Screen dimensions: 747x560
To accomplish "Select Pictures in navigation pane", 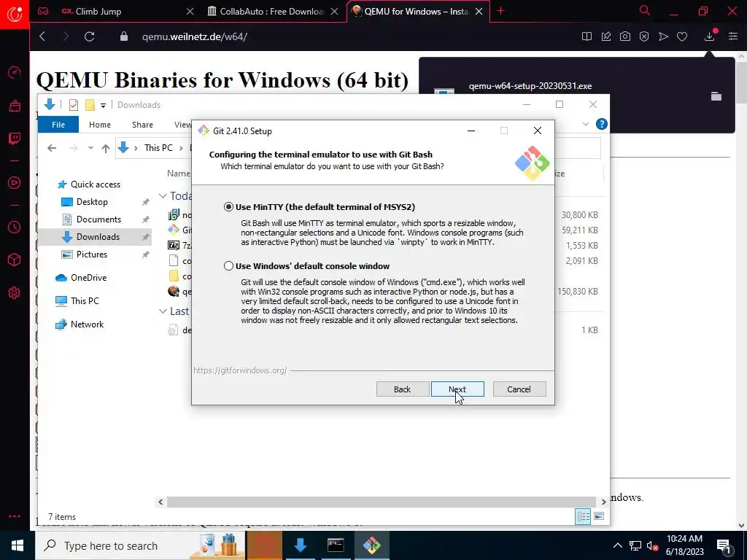I will [91, 254].
